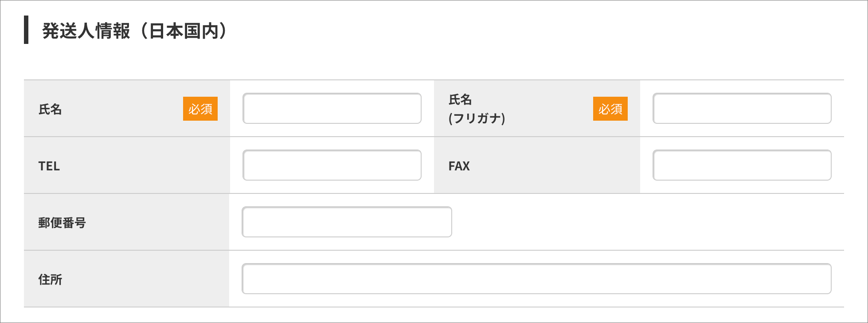Click the 住所 label
The height and width of the screenshot is (323, 868).
tap(50, 280)
